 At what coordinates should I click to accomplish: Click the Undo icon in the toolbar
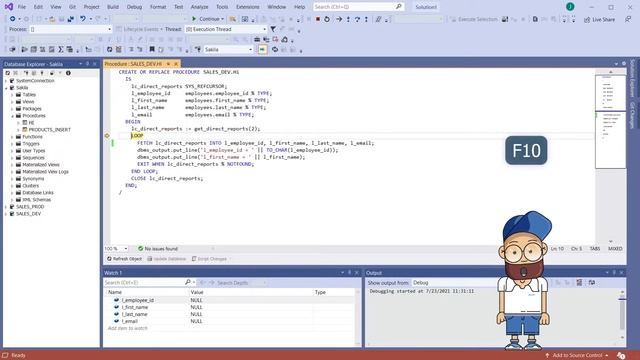tap(83, 19)
